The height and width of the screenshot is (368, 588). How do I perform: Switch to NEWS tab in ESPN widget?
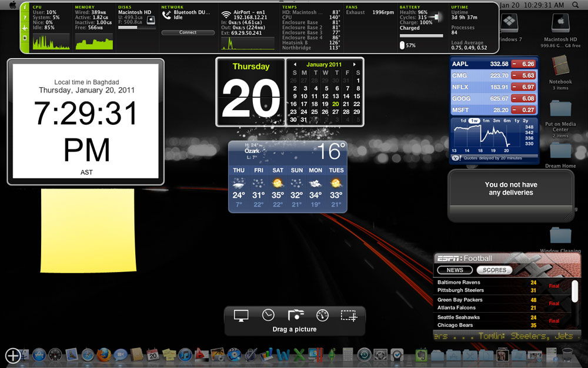tap(455, 270)
